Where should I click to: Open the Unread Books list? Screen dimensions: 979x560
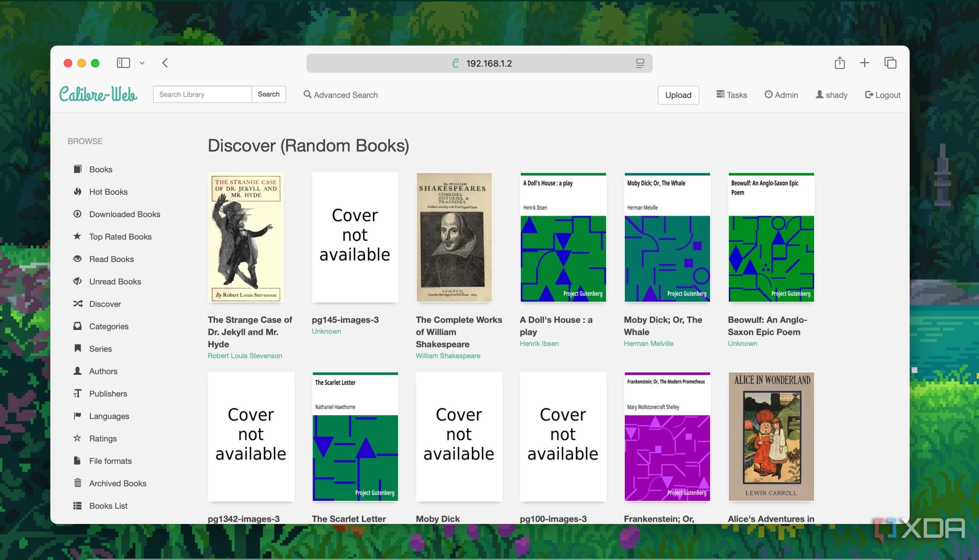[x=115, y=281]
